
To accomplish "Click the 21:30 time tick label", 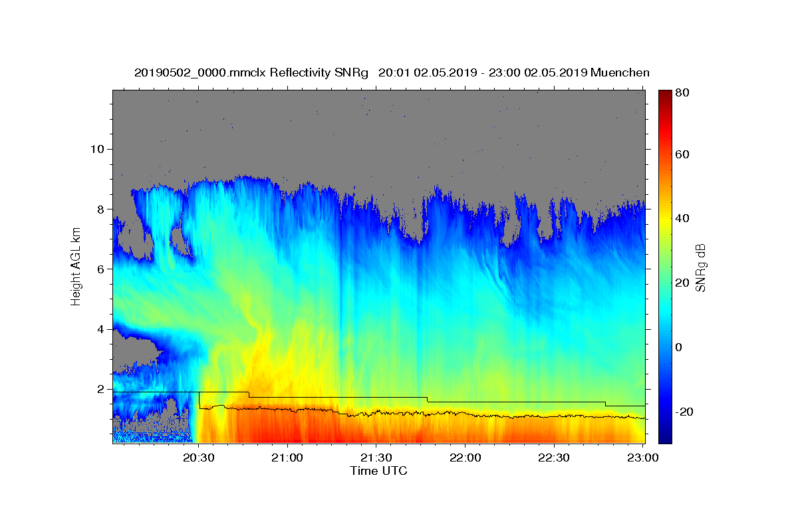I will (x=376, y=458).
